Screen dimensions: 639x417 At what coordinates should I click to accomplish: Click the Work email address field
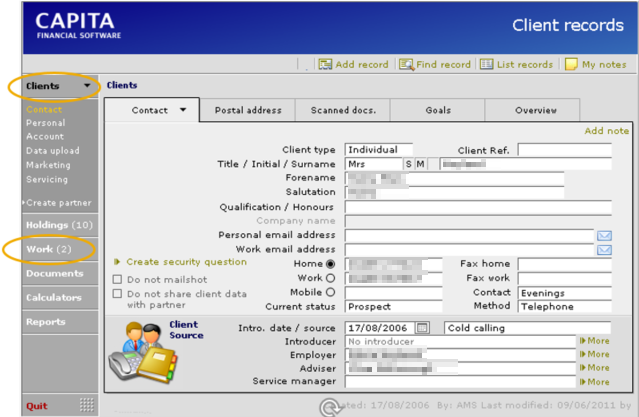coord(469,249)
